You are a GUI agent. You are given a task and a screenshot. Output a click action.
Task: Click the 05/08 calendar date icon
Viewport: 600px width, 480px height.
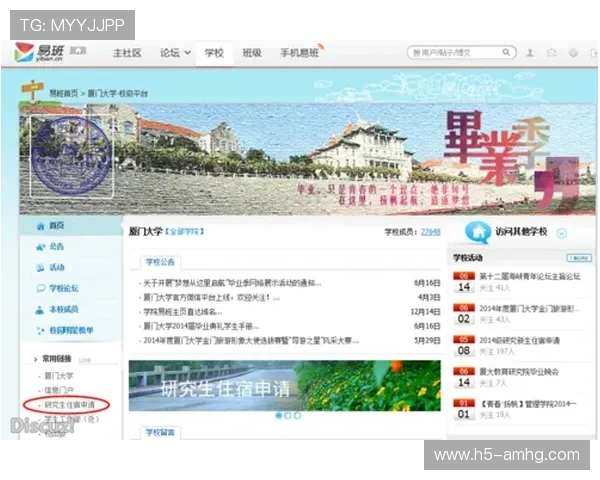click(464, 346)
